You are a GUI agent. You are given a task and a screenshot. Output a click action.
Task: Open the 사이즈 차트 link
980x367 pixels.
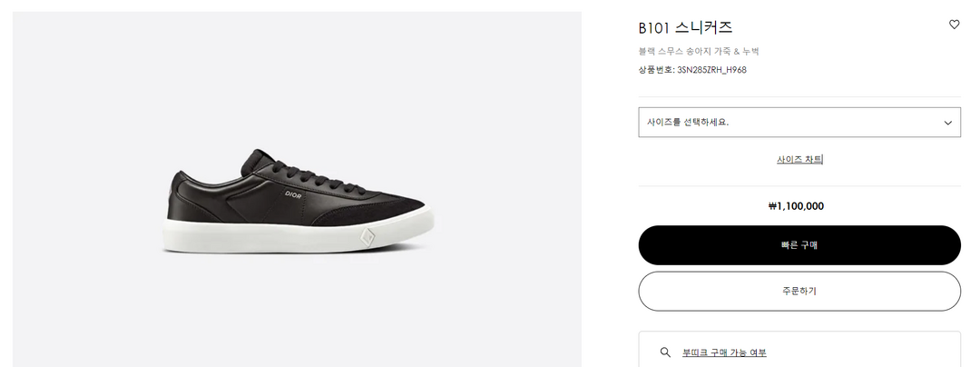tap(799, 159)
